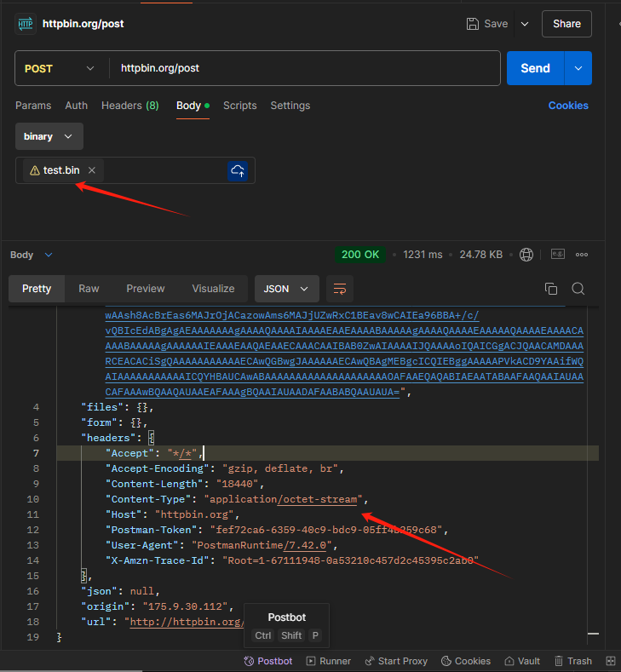Screen dimensions: 621x672
Task: Expand the Send button arrow options
Action: pos(578,68)
